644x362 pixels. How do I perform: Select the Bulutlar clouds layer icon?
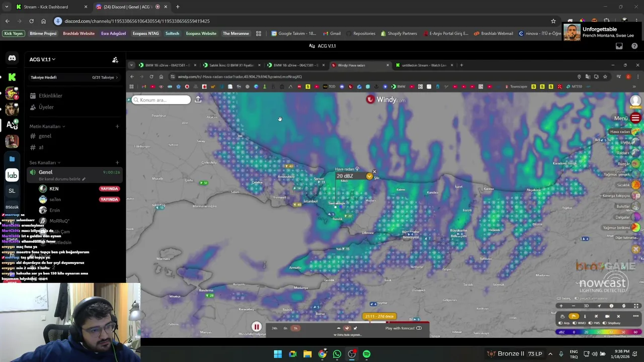point(636,206)
